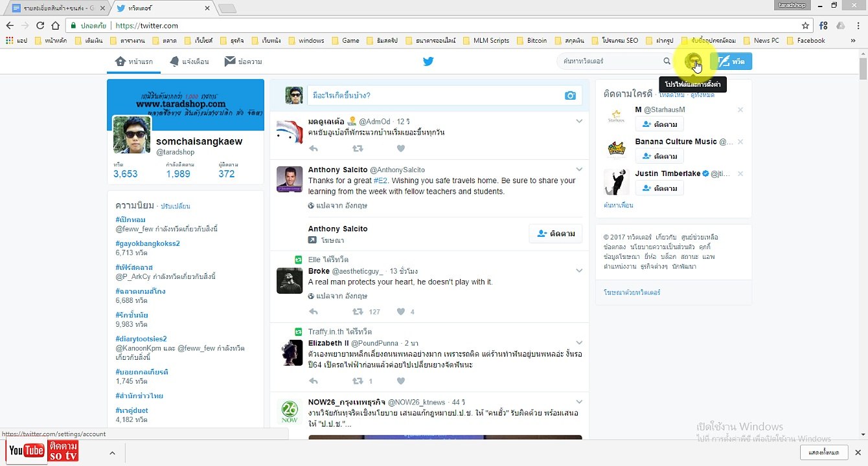Expand options chevron on AdmOd tweet
This screenshot has height=466, width=868.
point(579,122)
